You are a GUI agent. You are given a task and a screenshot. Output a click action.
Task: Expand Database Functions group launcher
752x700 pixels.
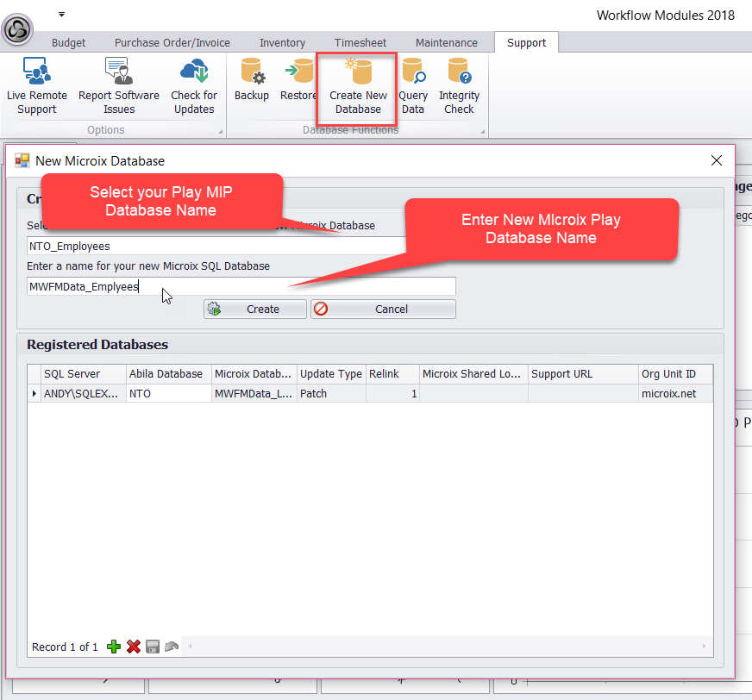point(483,132)
